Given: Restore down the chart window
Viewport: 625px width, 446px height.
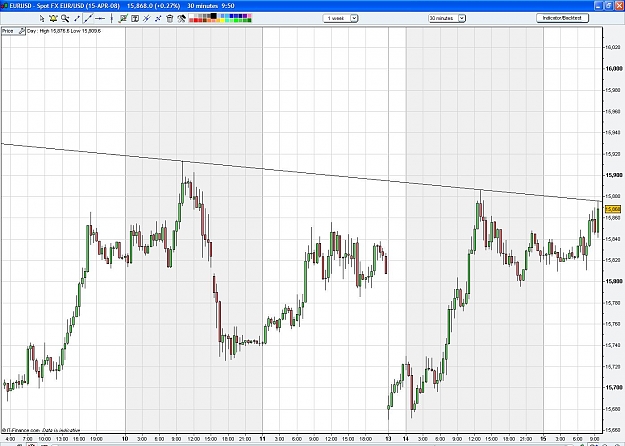Looking at the screenshot, I should coord(609,6).
